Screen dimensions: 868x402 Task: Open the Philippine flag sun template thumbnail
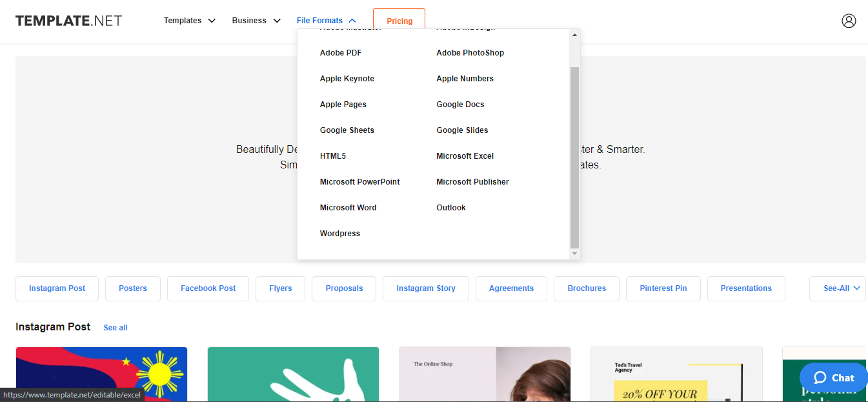pyautogui.click(x=101, y=374)
